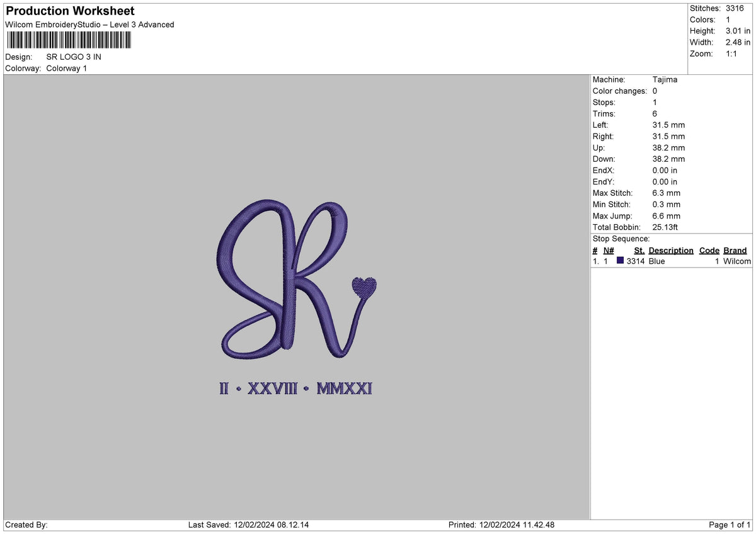756x534 pixels.
Task: Select the Production Worksheet title
Action: click(x=69, y=11)
